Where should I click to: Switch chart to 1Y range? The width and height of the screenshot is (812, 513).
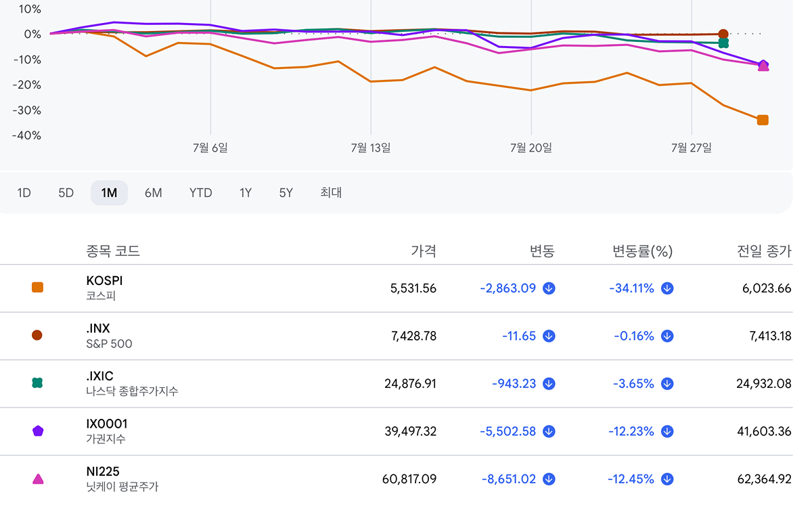[x=245, y=193]
